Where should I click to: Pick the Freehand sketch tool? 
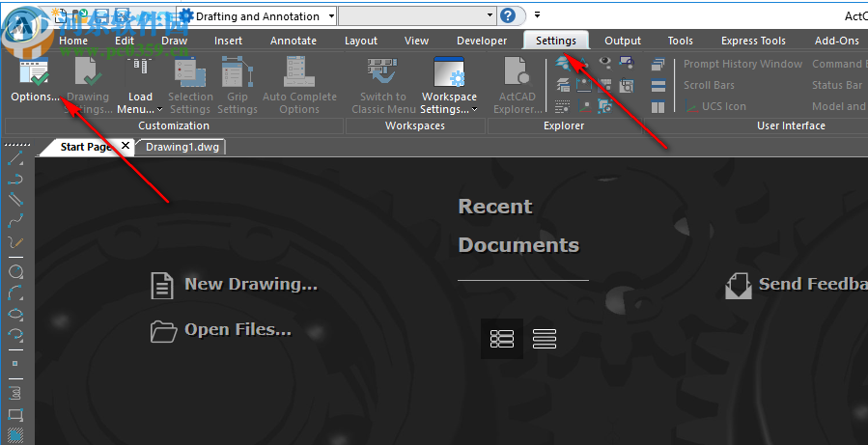tap(15, 242)
